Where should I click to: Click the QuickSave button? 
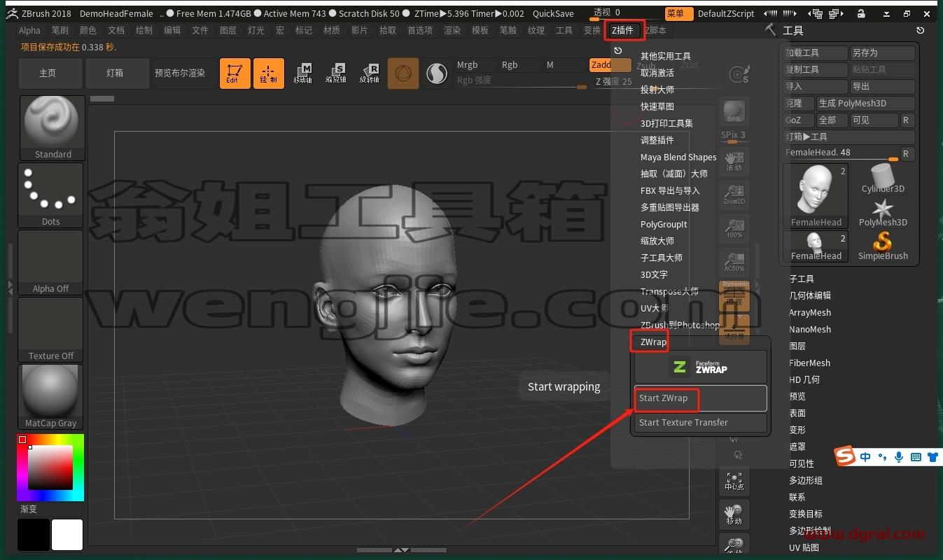point(553,13)
